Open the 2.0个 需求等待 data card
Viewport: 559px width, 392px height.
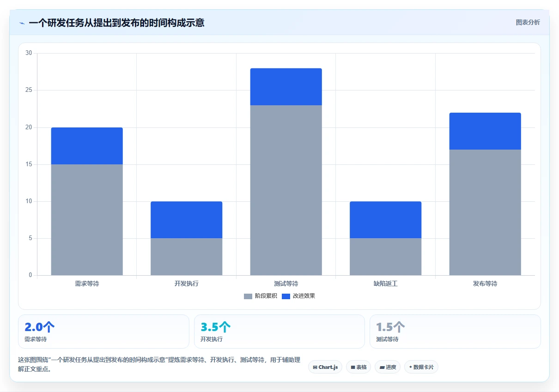pyautogui.click(x=103, y=332)
